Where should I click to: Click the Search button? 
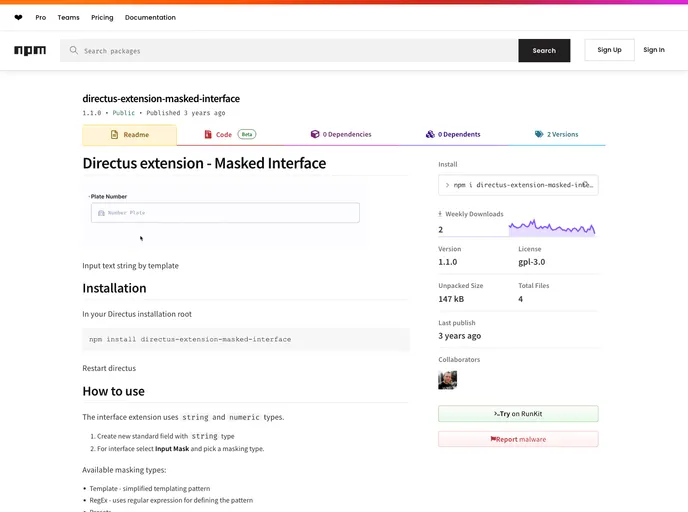[x=544, y=50]
